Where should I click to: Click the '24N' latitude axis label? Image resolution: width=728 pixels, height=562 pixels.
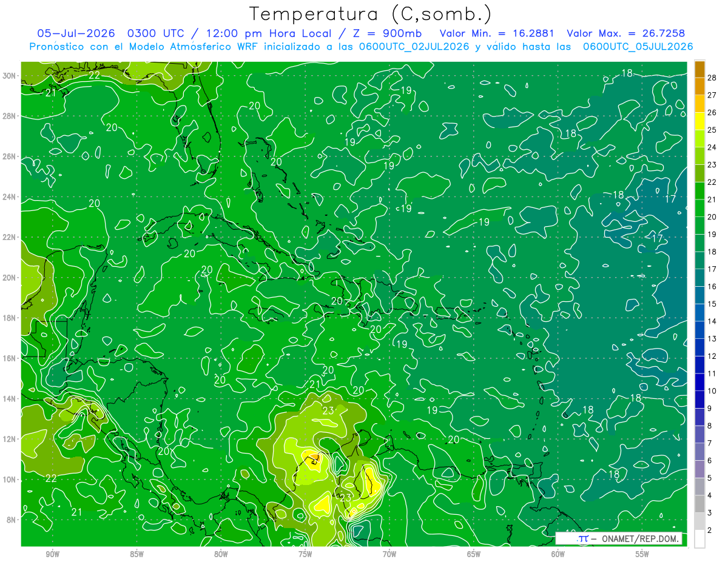(10, 197)
